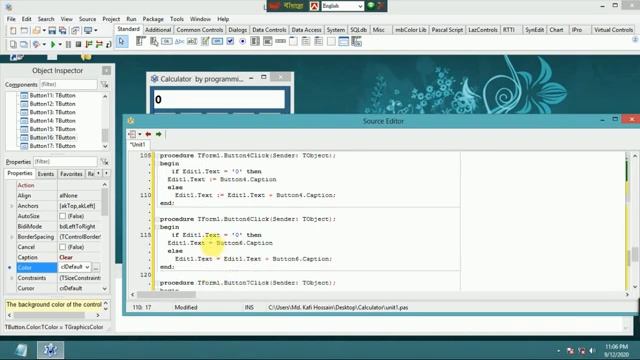Open the Source Editor jump history dropdown

click(x=140, y=134)
